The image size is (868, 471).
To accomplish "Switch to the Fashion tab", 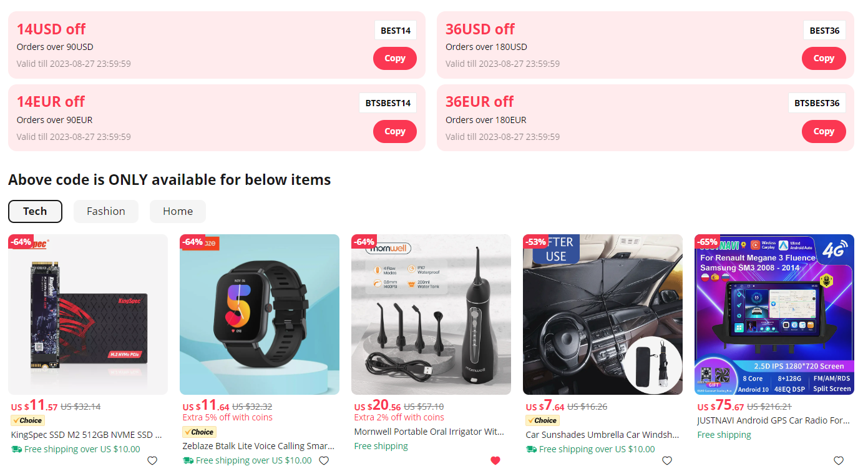I will [106, 211].
